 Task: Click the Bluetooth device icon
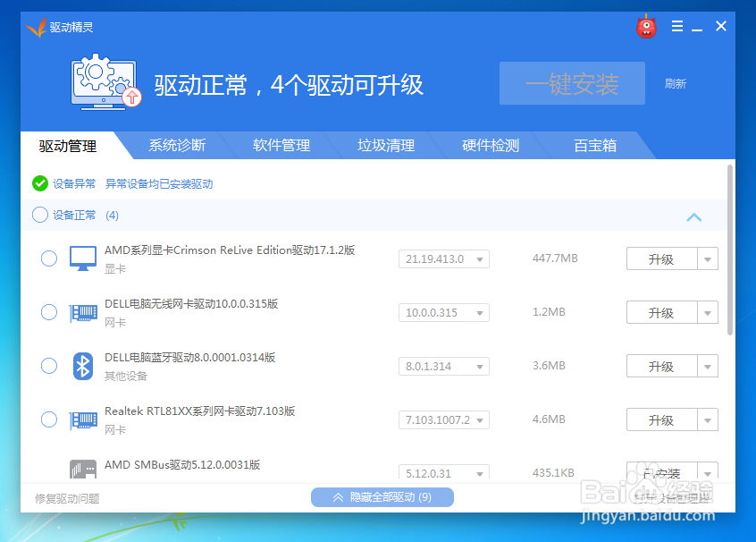(83, 367)
